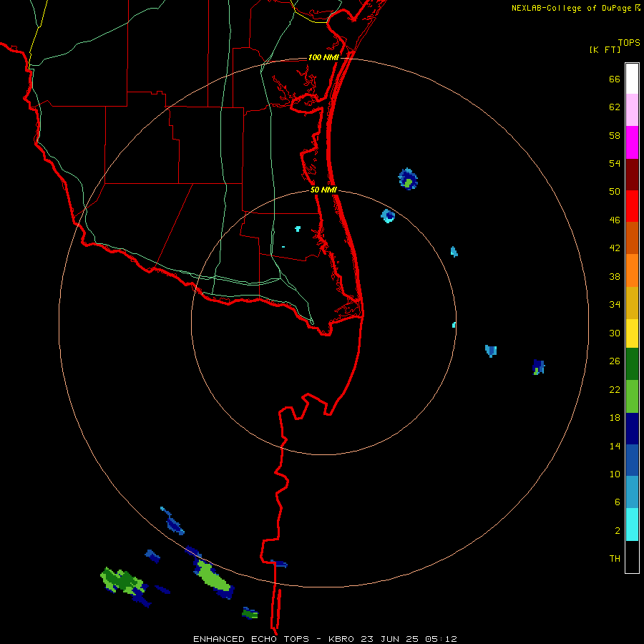Click the cyan legend swatch
644x644 pixels.
(632, 525)
